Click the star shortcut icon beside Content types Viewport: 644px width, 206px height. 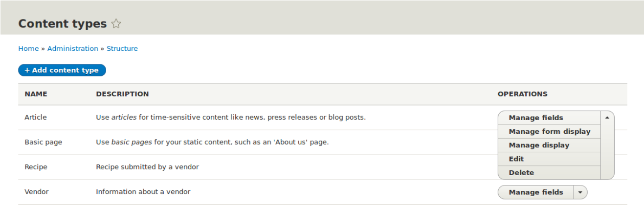[x=116, y=24]
